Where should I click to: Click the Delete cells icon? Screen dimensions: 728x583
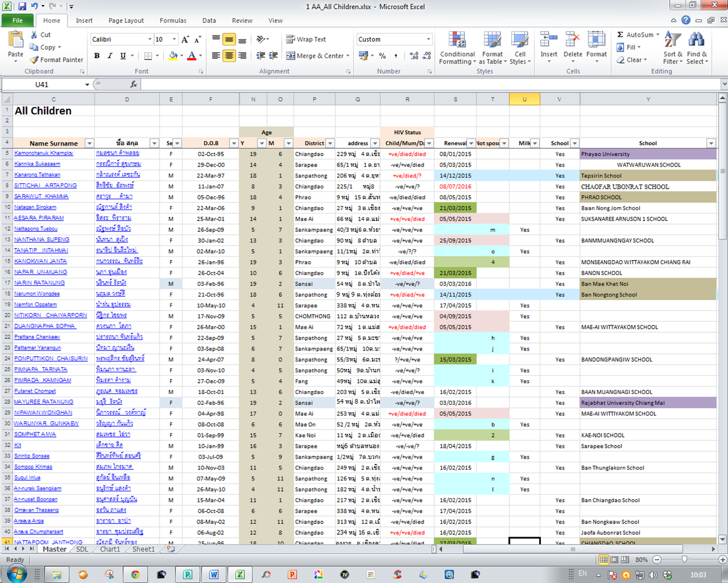[x=573, y=46]
